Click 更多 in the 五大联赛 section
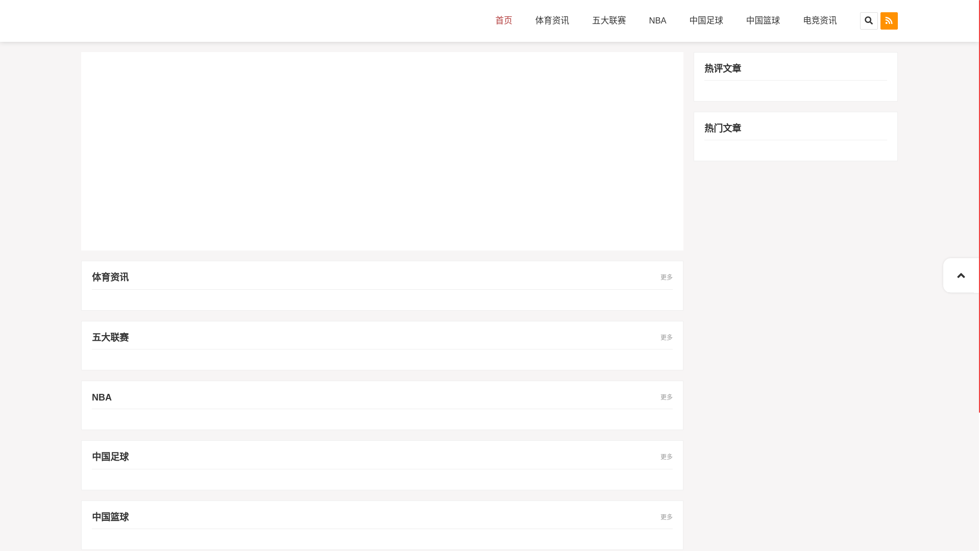The width and height of the screenshot is (980, 551). tap(666, 337)
